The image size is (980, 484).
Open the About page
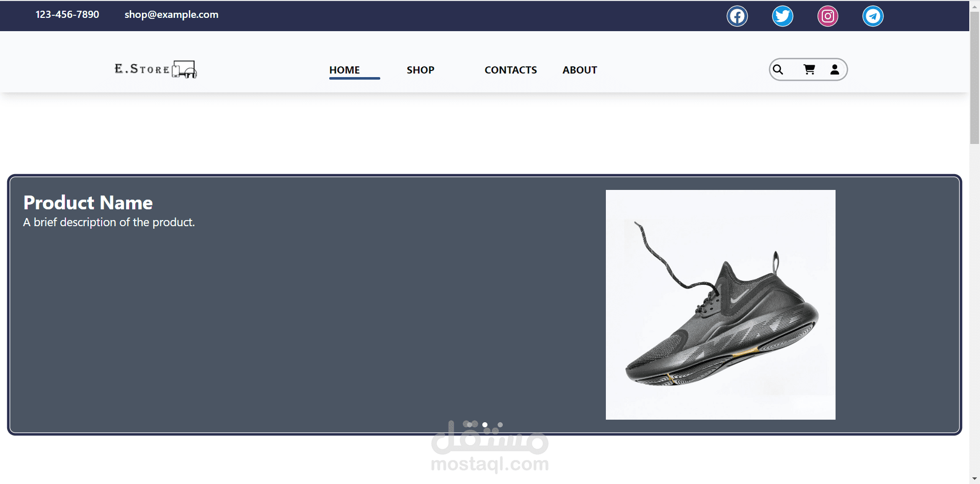click(x=580, y=70)
